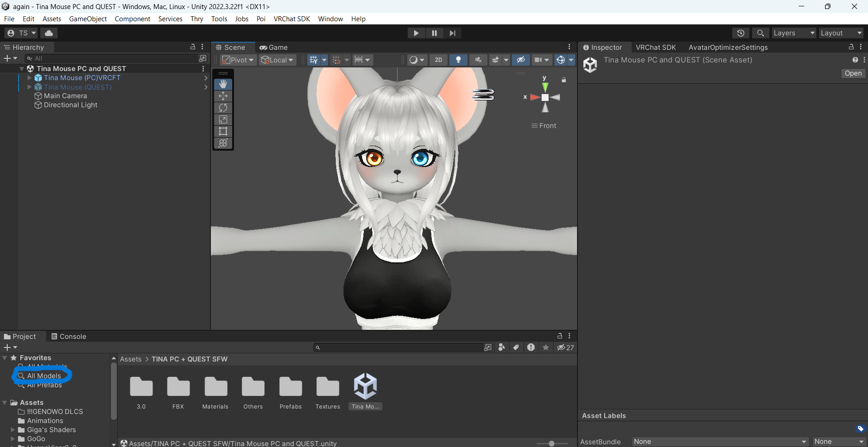Screen dimensions: 868x447
Task: Open the Layers dropdown
Action: click(794, 33)
